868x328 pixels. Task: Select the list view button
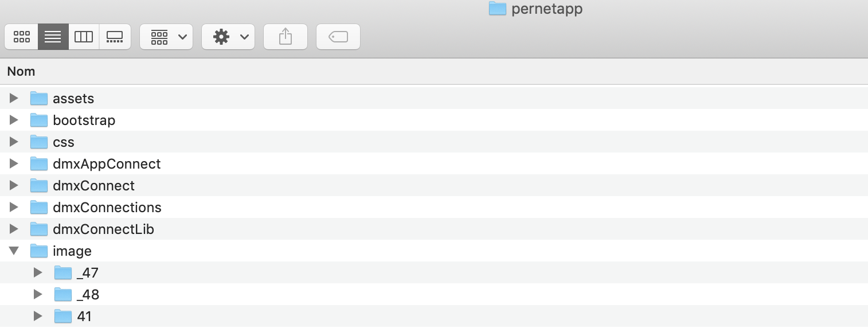pos(53,37)
